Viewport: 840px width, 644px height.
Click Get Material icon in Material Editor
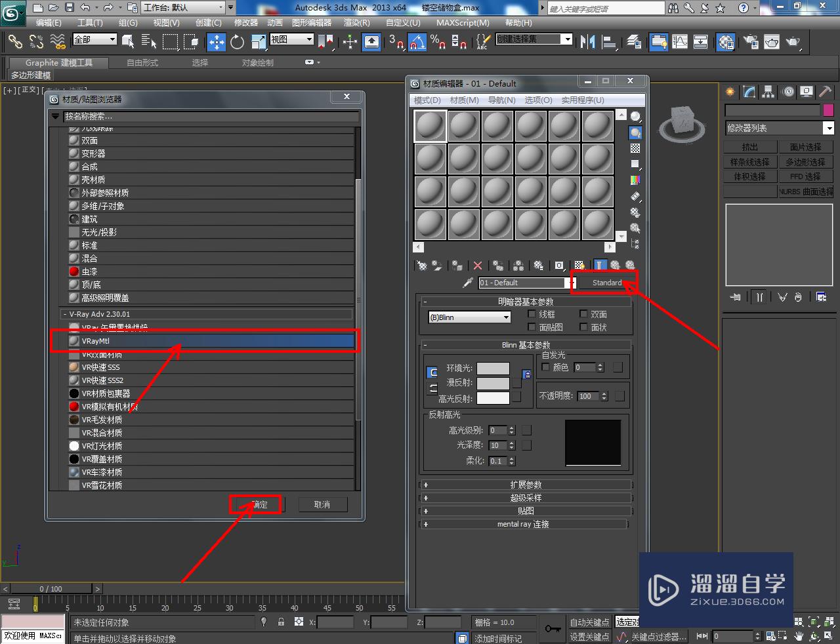(421, 266)
